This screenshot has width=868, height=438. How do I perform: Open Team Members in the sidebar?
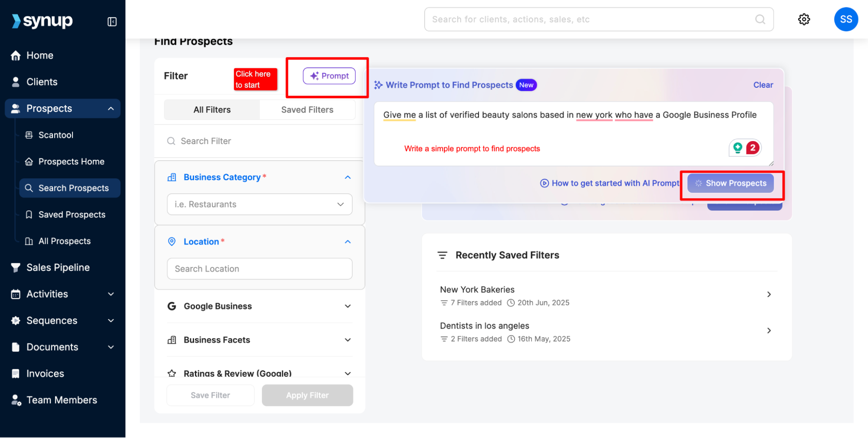click(x=62, y=400)
